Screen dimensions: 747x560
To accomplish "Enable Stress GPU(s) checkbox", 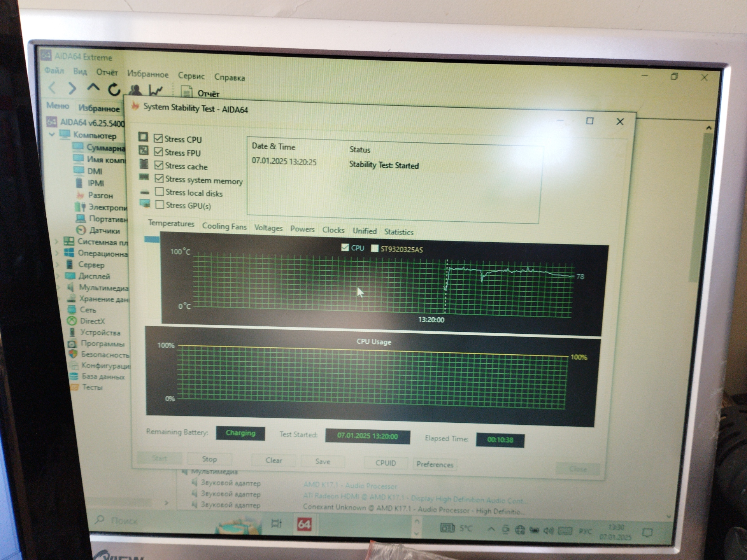I will tap(160, 205).
